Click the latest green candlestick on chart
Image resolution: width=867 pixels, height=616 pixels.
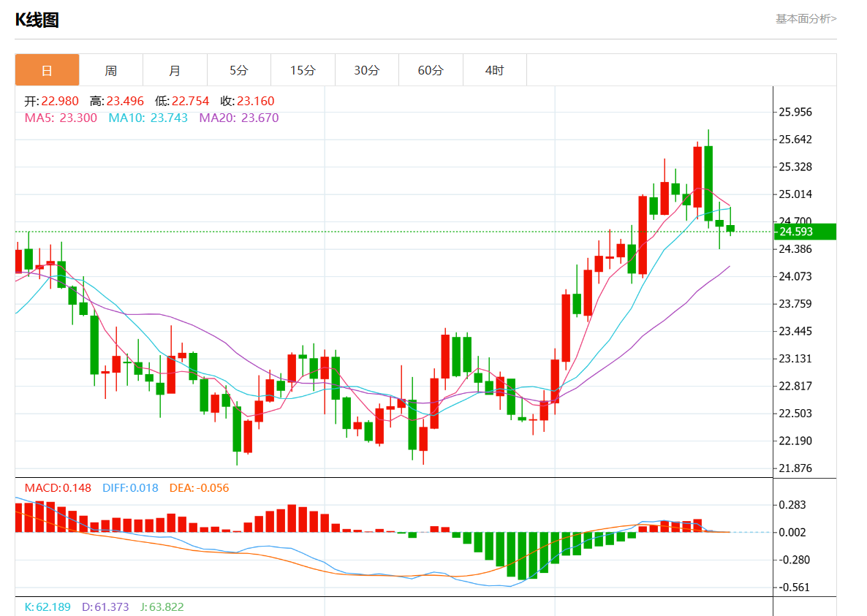[x=730, y=228]
